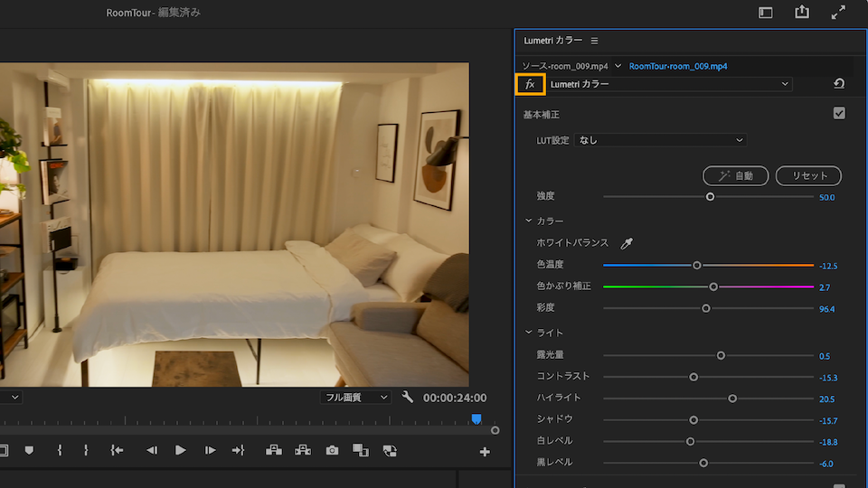868x488 pixels.
Task: Open the Lumetri カラー panel menu
Action: coord(595,41)
